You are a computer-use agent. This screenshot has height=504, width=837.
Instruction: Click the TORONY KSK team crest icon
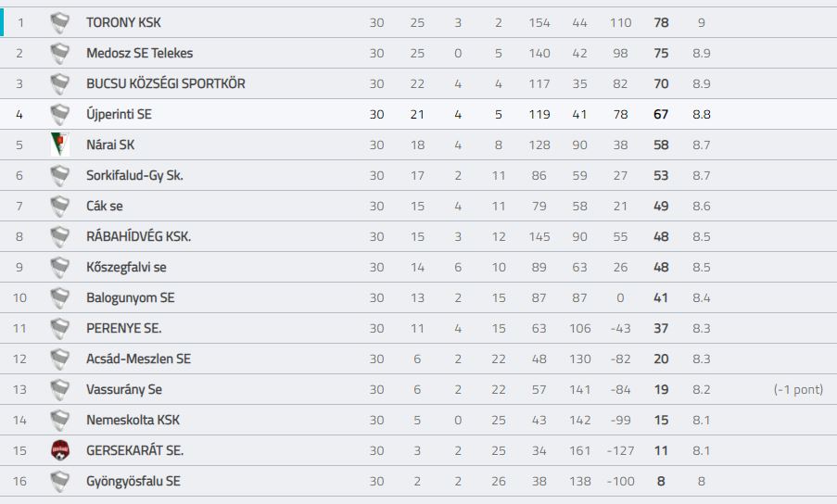59,23
